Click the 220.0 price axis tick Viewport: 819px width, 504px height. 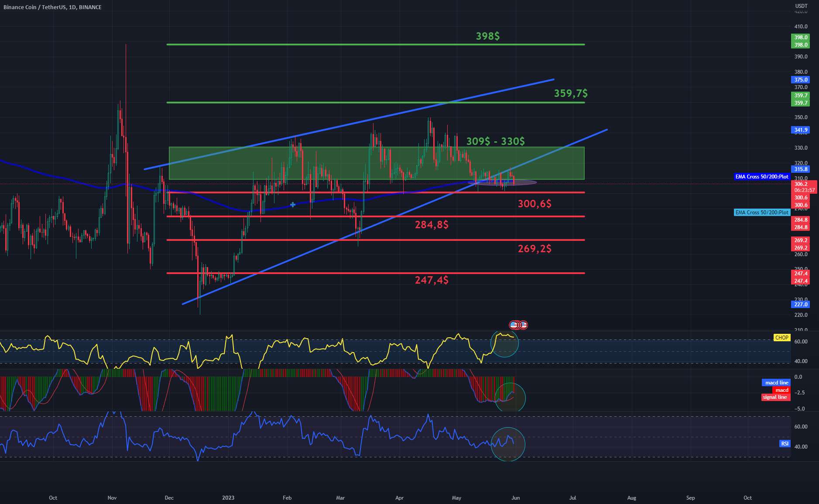click(801, 315)
